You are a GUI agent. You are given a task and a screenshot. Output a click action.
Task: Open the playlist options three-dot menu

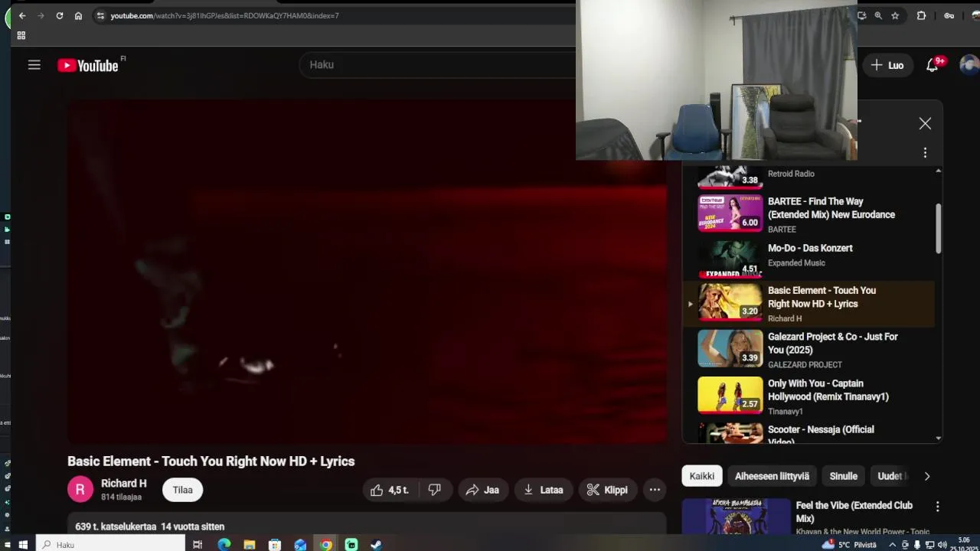pos(925,153)
